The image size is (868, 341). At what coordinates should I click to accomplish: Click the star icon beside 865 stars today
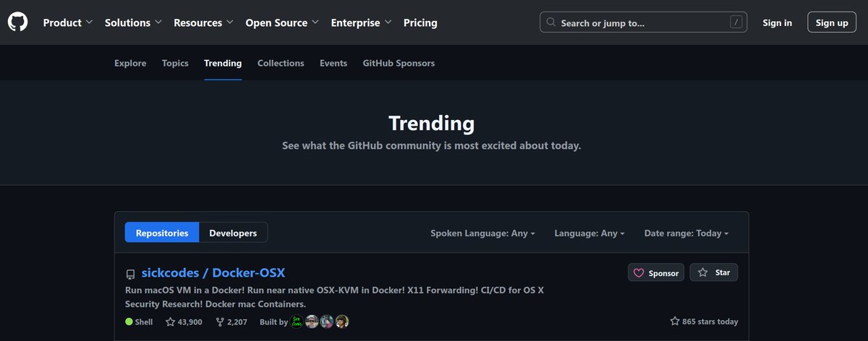click(675, 321)
